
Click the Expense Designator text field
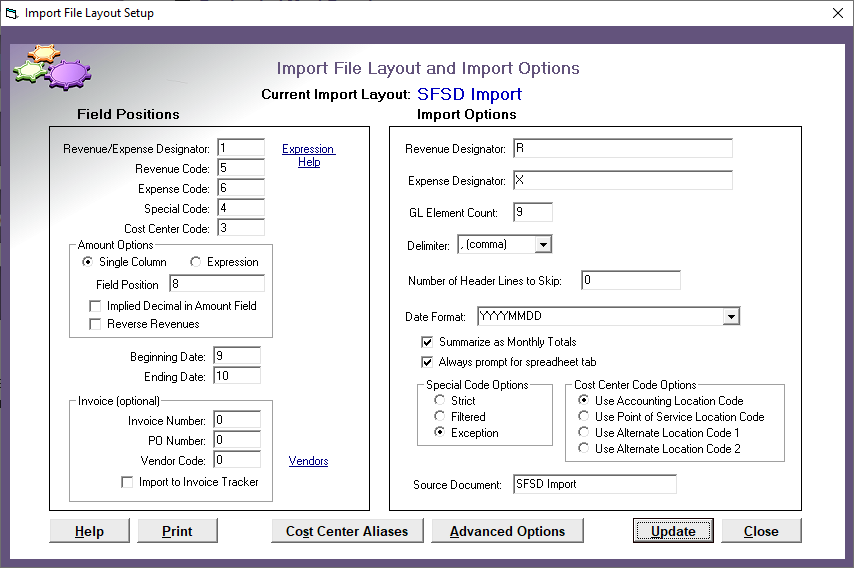coord(623,180)
